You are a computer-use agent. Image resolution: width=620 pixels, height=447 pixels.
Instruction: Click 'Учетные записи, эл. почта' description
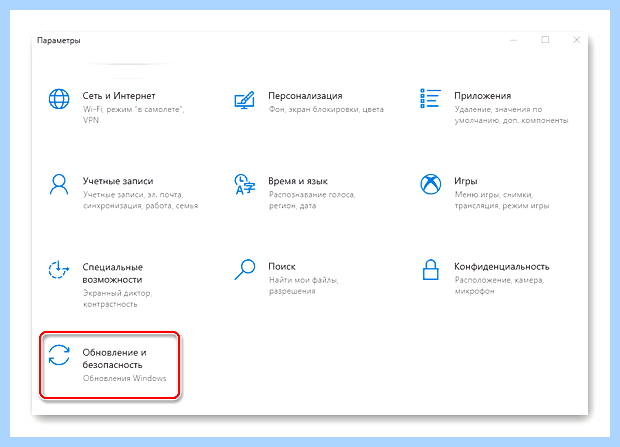(x=140, y=200)
